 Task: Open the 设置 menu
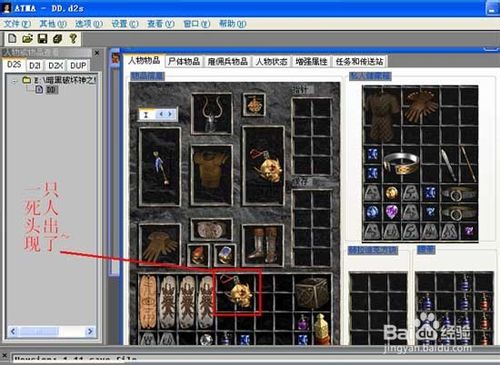[x=125, y=24]
